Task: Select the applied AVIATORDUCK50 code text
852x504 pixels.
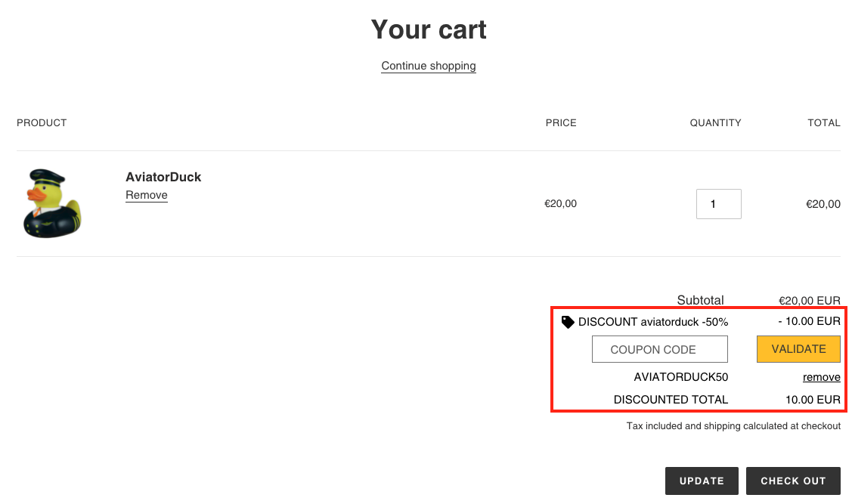Action: click(680, 377)
